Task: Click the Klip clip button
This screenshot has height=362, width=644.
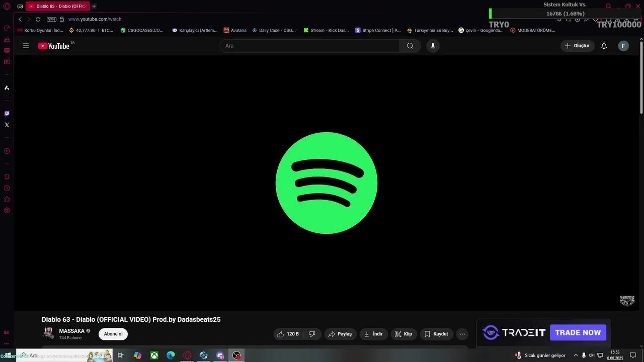Action: pos(404,334)
